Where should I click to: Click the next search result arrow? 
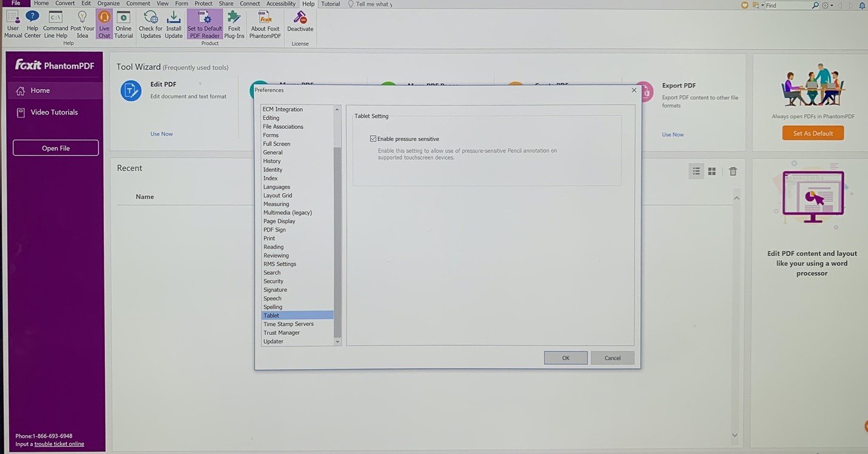click(x=852, y=5)
